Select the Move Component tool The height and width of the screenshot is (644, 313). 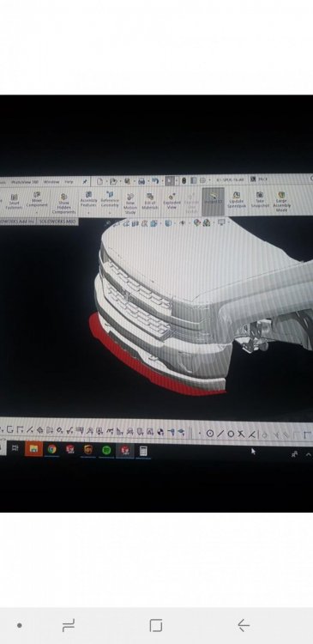pyautogui.click(x=37, y=199)
